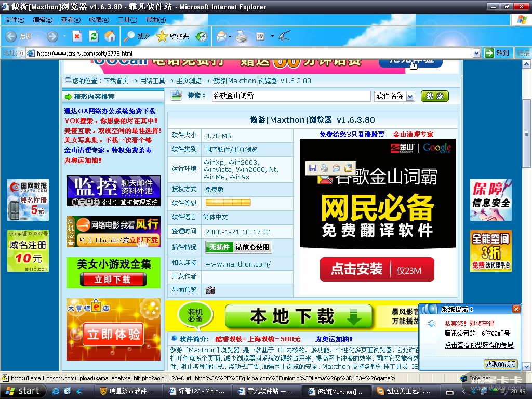Open the 收藏(A) menu

pyautogui.click(x=99, y=20)
